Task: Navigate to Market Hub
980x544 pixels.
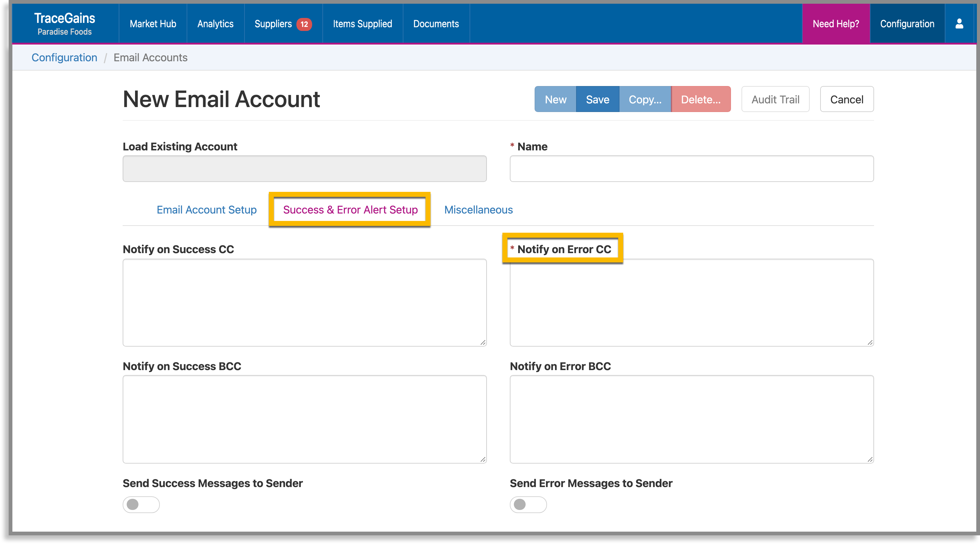Action: [x=153, y=24]
